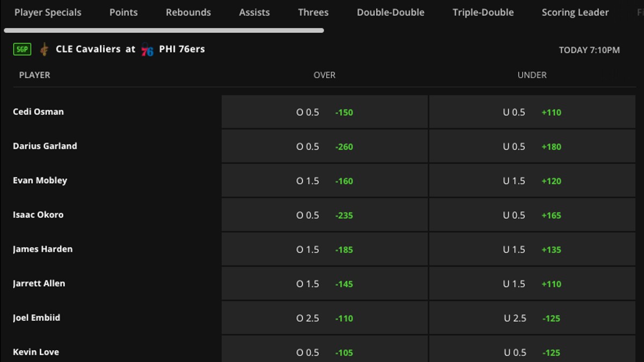Image resolution: width=644 pixels, height=362 pixels.
Task: Select Jarrett Allen under 1.5 at +110
Action: point(532,284)
